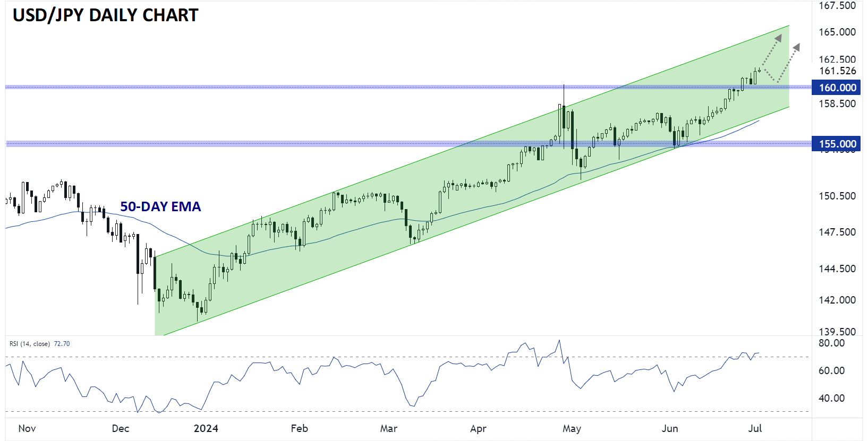This screenshot has width=868, height=441.
Task: Click the 50-DAY EMA label
Action: tap(160, 206)
